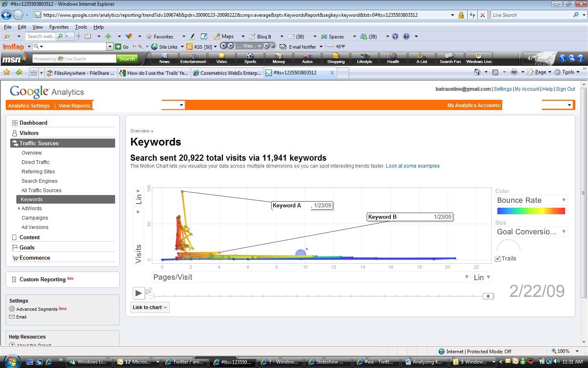Click the Sign Out link
The height and width of the screenshot is (368, 588).
[x=565, y=89]
